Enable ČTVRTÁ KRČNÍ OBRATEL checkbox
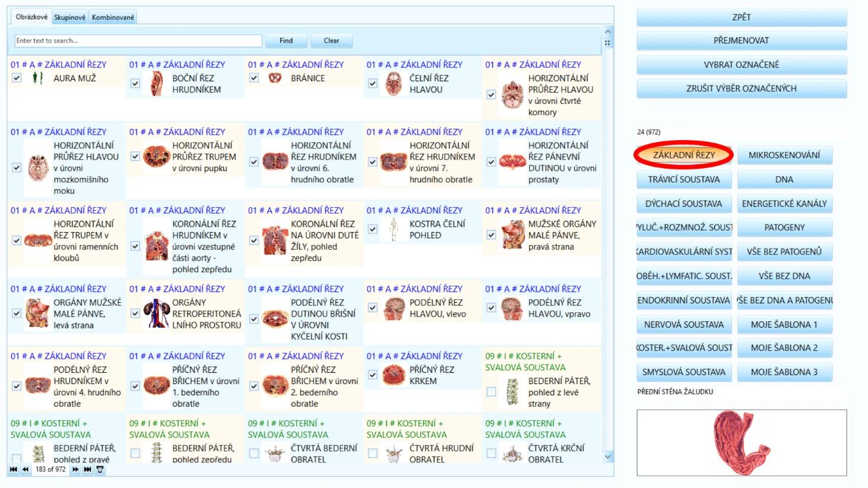This screenshot has width=868, height=488. (x=491, y=454)
